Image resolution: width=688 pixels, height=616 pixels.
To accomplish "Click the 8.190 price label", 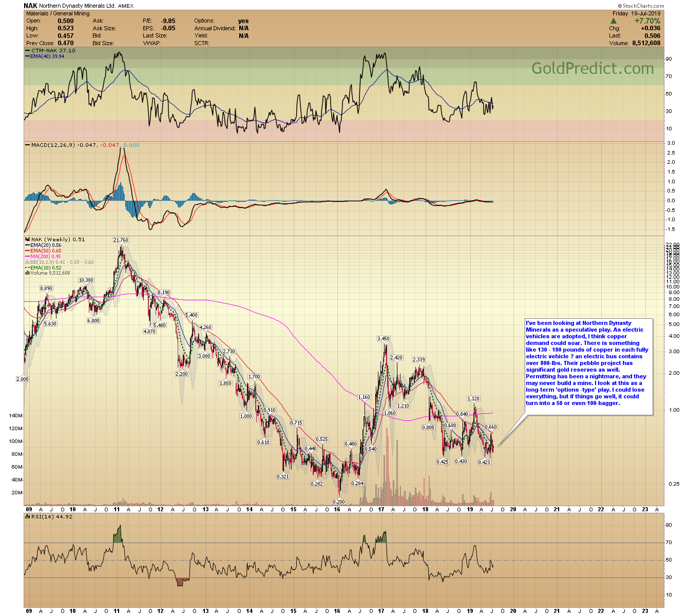I will tap(164, 293).
